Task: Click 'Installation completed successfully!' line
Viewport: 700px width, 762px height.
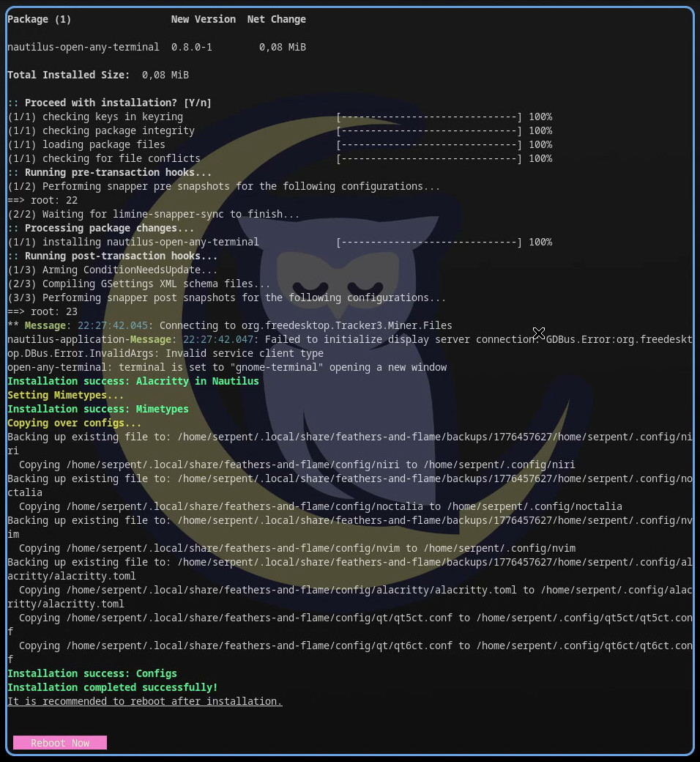Action: 112,687
